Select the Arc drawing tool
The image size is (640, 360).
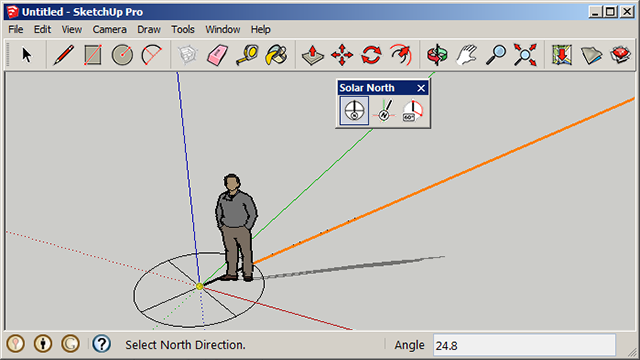pos(151,55)
